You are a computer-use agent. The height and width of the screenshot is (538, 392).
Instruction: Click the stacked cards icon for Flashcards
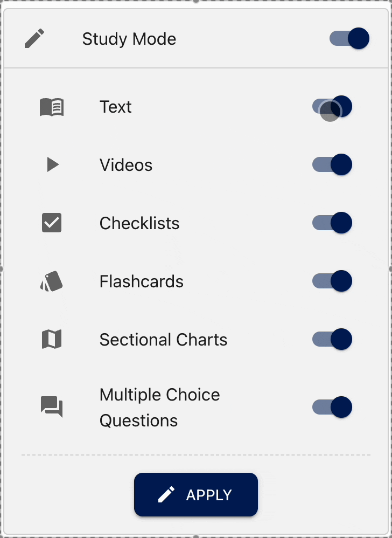(52, 281)
